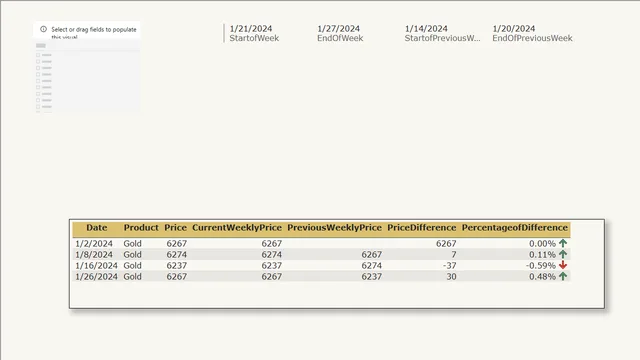Click the date cell 1/26/2024
The height and width of the screenshot is (360, 640).
(x=96, y=277)
